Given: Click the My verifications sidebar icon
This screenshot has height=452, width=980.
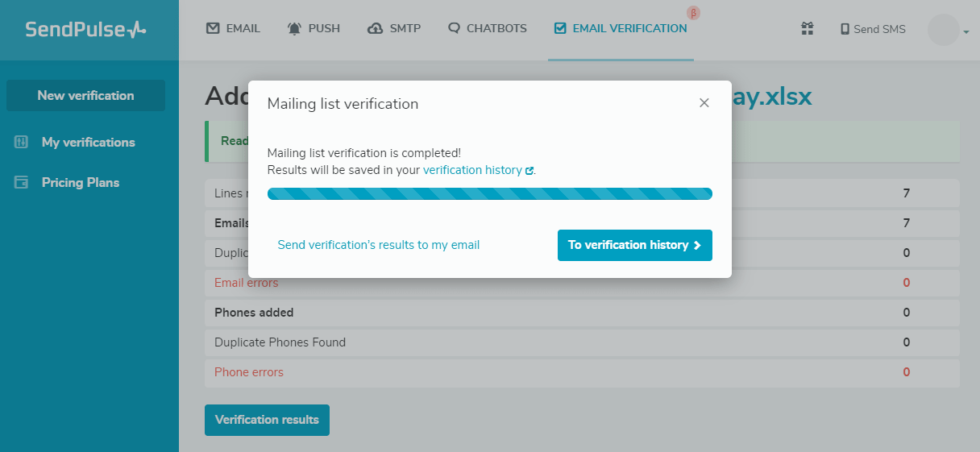Looking at the screenshot, I should click(x=21, y=142).
